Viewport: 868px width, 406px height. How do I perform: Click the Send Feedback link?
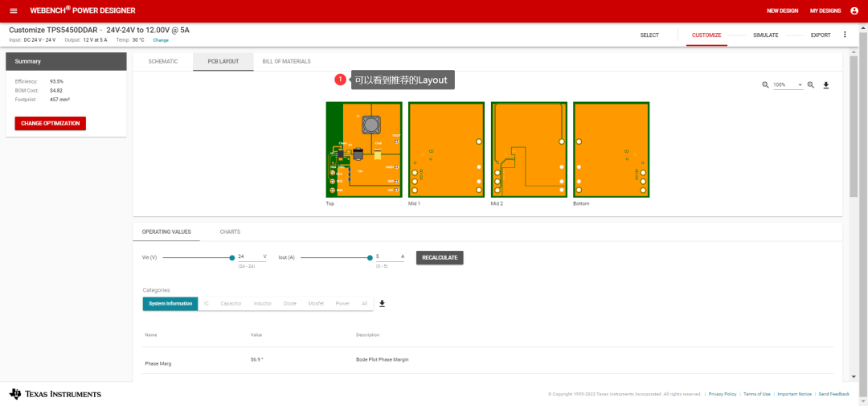tap(833, 394)
